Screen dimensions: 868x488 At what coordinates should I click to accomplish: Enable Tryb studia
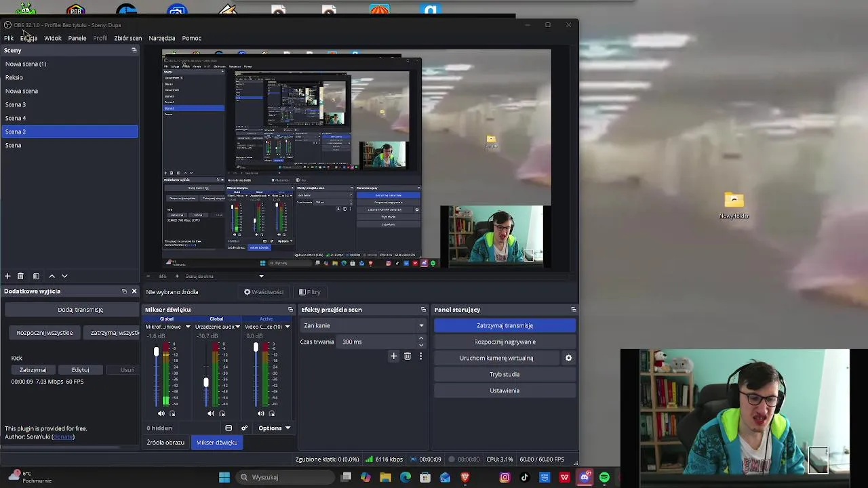coord(505,374)
